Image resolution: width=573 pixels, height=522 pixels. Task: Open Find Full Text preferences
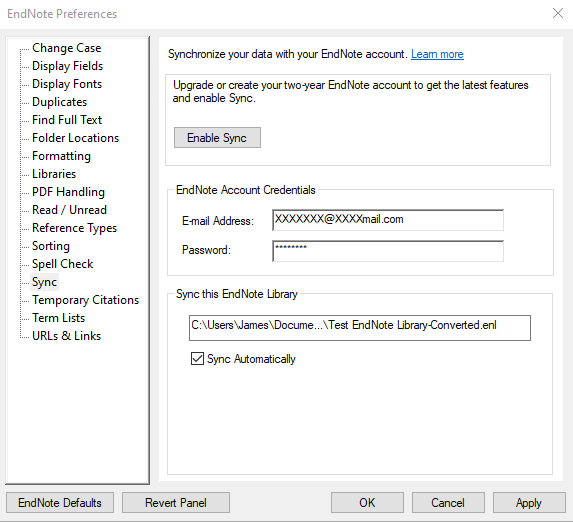[x=67, y=120]
